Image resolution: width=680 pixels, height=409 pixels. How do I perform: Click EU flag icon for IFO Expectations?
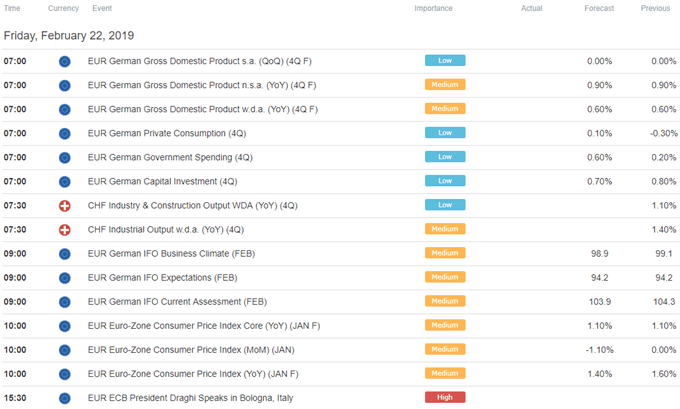(x=65, y=278)
